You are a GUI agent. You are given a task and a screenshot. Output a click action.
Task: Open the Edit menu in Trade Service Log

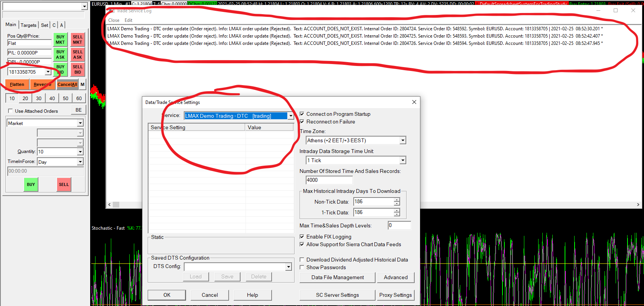pyautogui.click(x=128, y=20)
